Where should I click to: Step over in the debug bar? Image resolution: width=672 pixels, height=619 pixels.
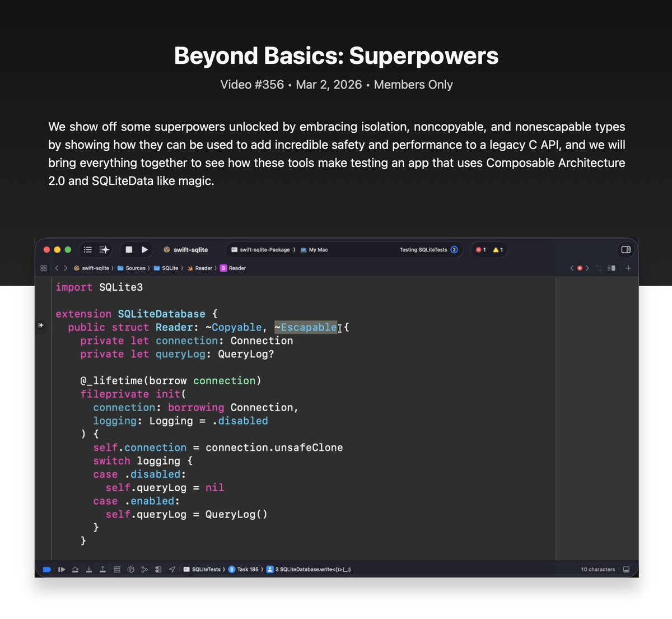coord(75,570)
